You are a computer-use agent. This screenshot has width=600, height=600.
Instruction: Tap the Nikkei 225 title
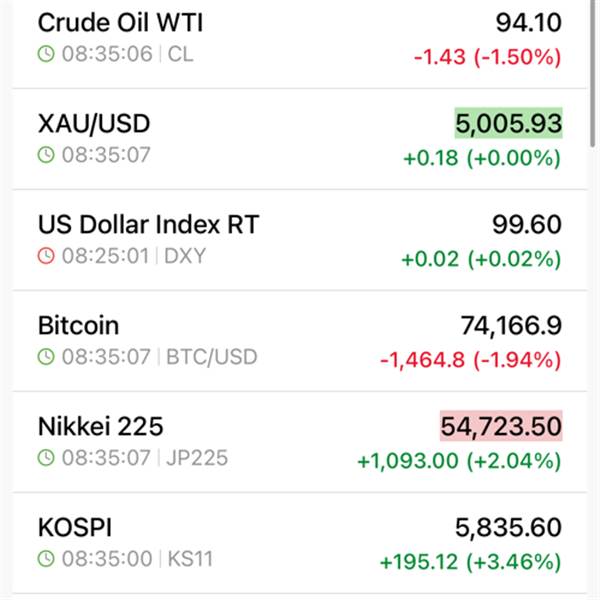pos(100,427)
